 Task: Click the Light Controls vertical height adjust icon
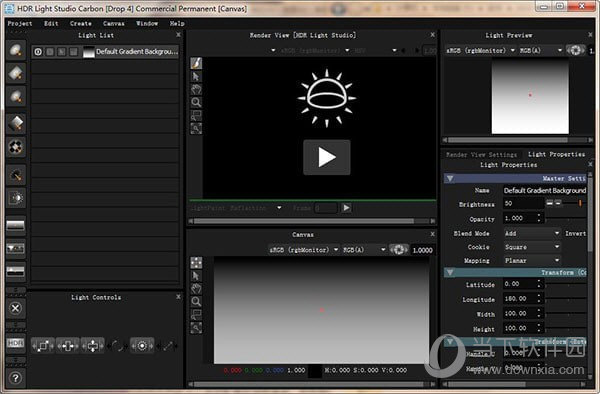[x=93, y=346]
